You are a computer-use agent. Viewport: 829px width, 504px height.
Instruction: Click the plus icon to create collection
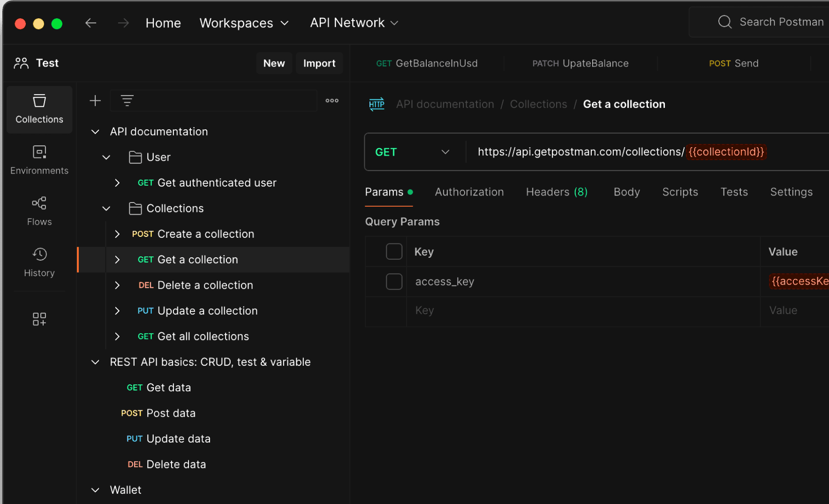(95, 100)
